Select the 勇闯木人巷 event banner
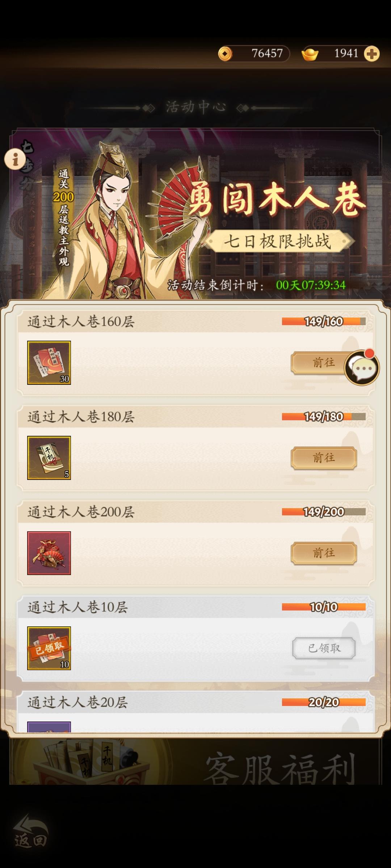 coord(195,214)
